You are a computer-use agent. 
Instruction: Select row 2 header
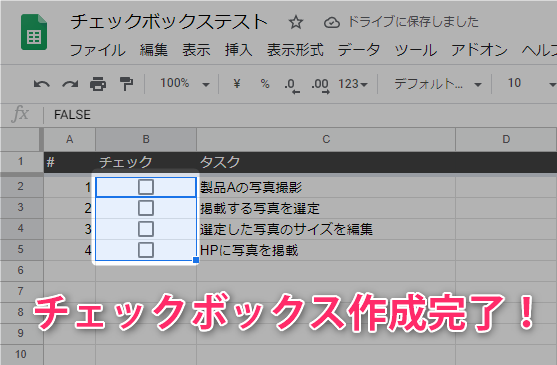pyautogui.click(x=21, y=186)
